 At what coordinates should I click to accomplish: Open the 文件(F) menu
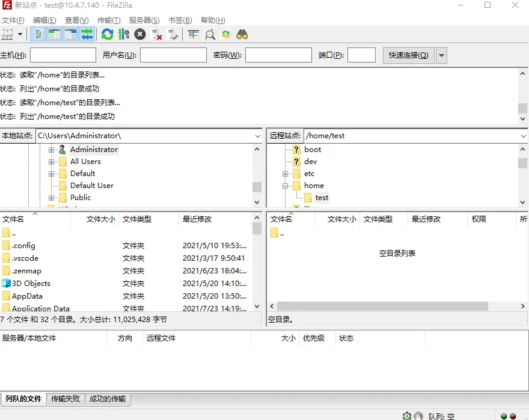click(x=13, y=20)
